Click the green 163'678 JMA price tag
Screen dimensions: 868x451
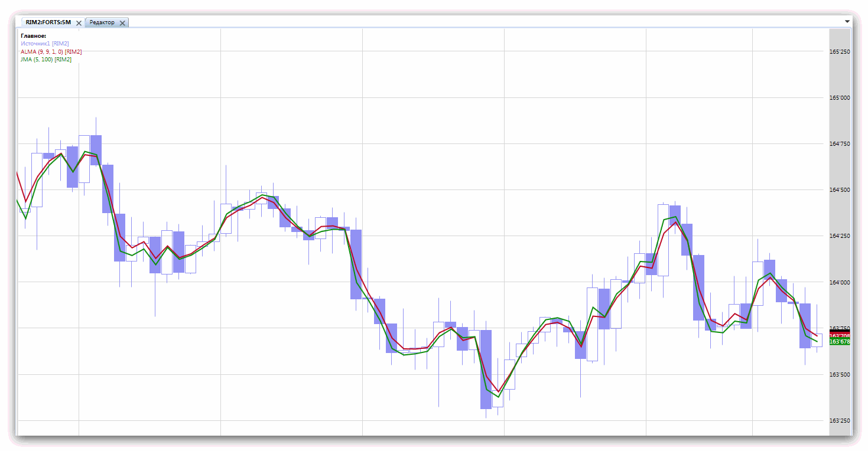pyautogui.click(x=840, y=342)
